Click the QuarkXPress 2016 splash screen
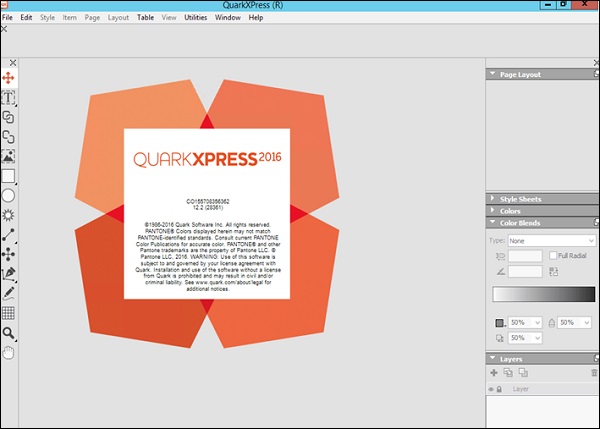Image resolution: width=600 pixels, height=429 pixels. [x=207, y=214]
